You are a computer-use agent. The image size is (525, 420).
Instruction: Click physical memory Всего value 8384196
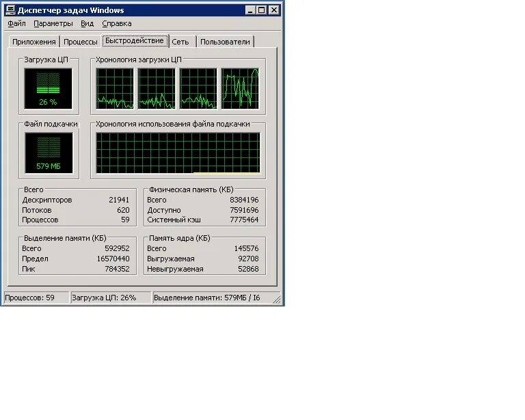[244, 200]
